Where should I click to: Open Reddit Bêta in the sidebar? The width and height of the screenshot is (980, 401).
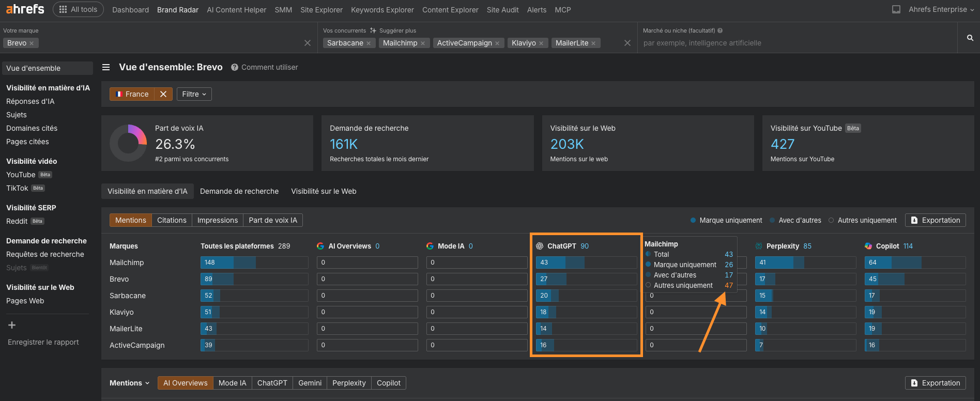pos(25,221)
